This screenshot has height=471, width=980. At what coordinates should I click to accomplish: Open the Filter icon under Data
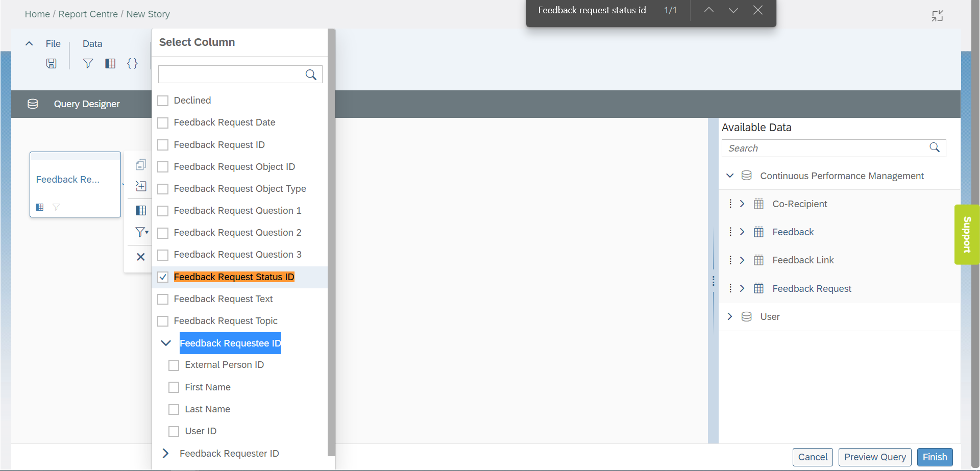(88, 63)
